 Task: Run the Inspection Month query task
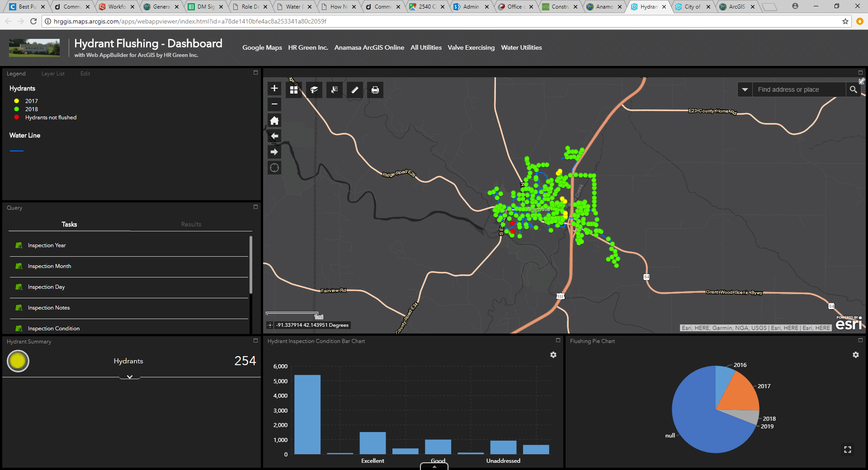coord(50,266)
